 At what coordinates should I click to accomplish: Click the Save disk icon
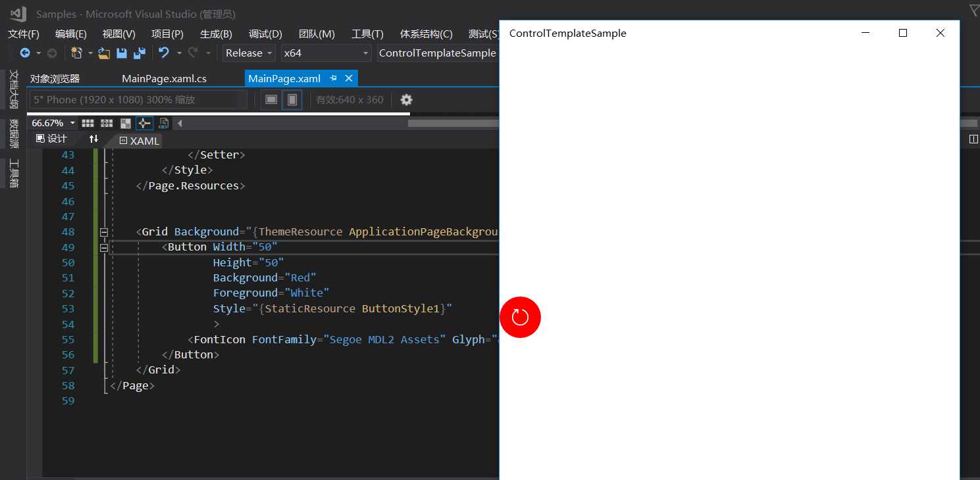[x=122, y=53]
